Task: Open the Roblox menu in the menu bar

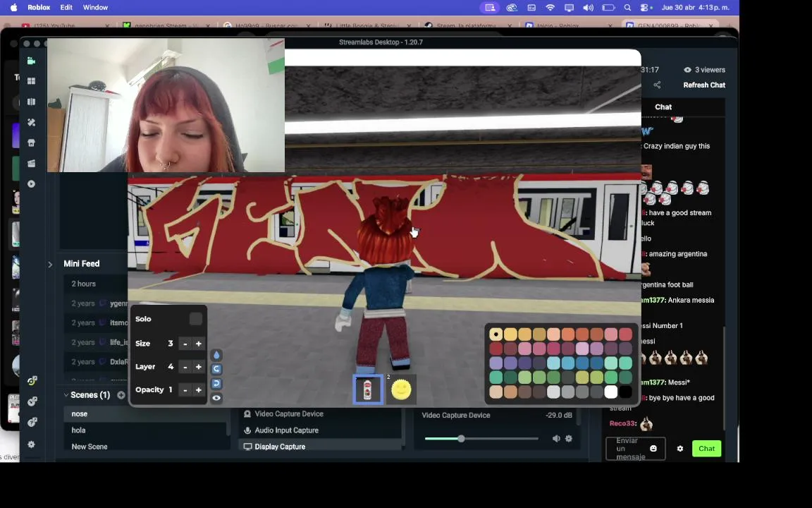Action: tap(39, 8)
